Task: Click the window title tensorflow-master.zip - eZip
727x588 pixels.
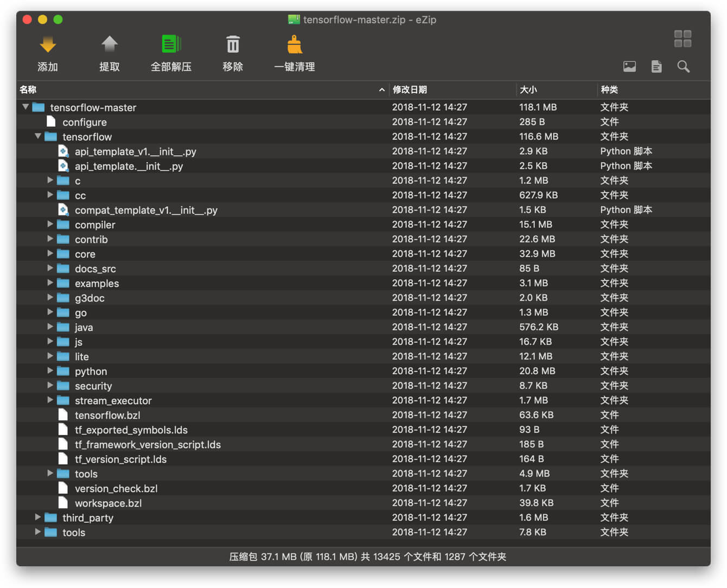Action: (x=369, y=20)
